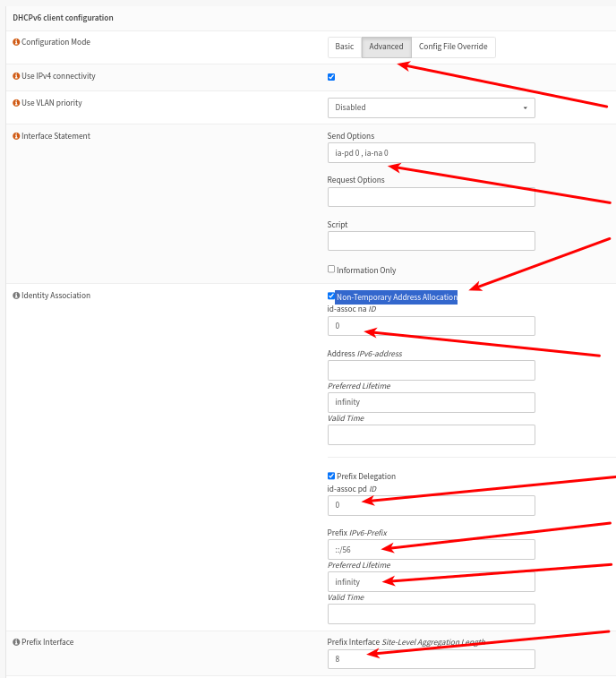Click info icon next to Prefix Interface
Screen dimensions: 616x678
click(x=16, y=642)
